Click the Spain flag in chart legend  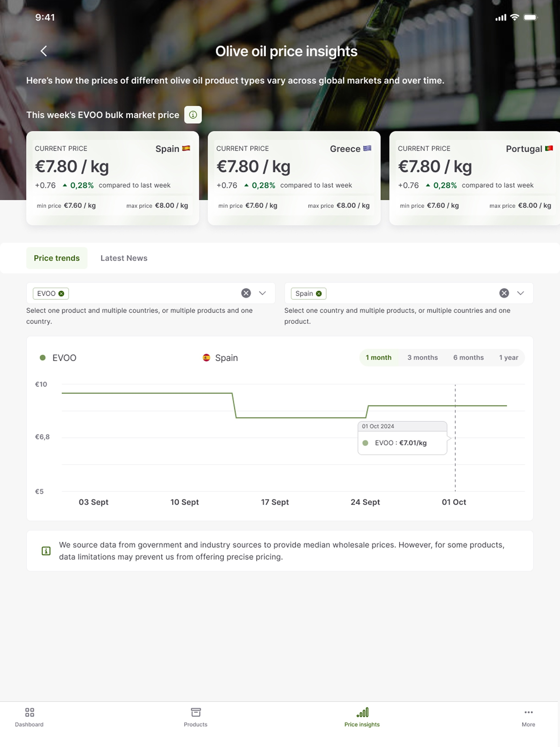[x=206, y=358]
